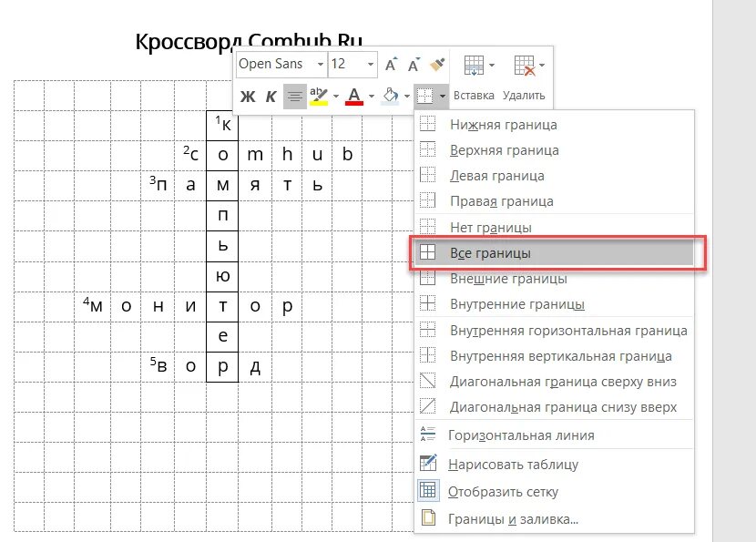The width and height of the screenshot is (756, 542).
Task: Click Диагональная граница снизу вверх icon
Action: pyautogui.click(x=428, y=407)
